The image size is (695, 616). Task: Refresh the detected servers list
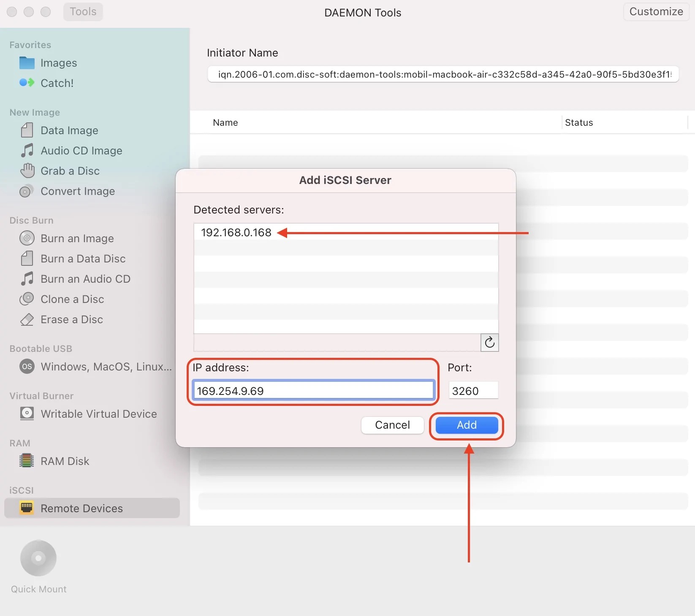tap(489, 343)
